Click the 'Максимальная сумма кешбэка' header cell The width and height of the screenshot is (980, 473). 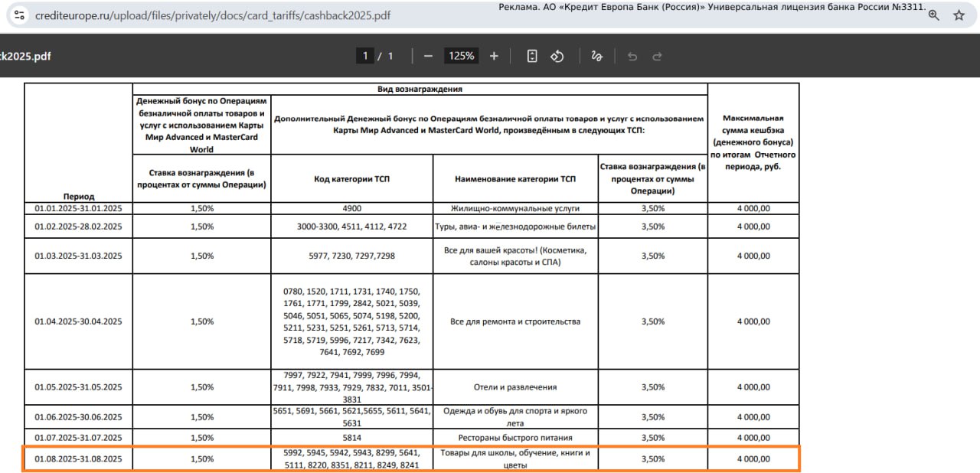[x=753, y=142]
